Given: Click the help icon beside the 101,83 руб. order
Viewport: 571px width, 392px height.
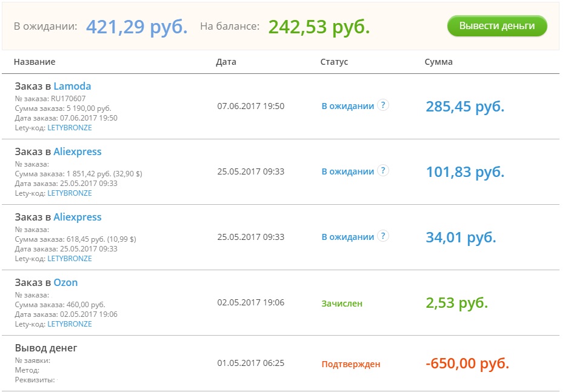Looking at the screenshot, I should 382,171.
